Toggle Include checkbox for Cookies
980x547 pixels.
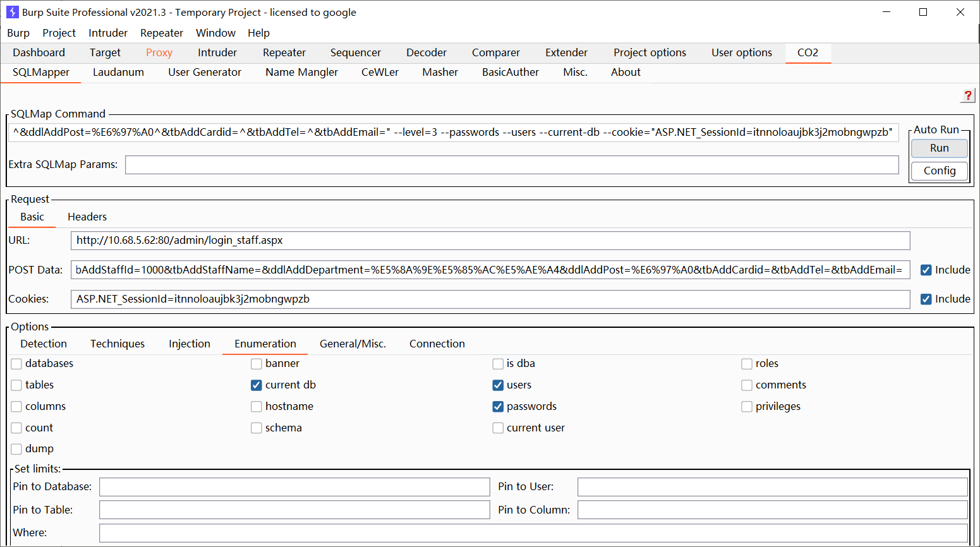926,299
